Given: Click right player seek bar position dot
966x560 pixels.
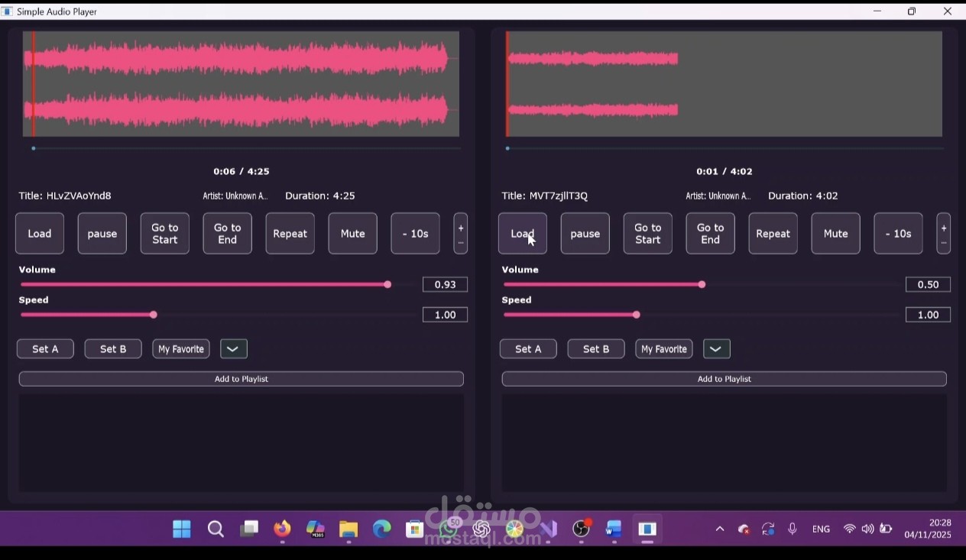Looking at the screenshot, I should tap(507, 148).
